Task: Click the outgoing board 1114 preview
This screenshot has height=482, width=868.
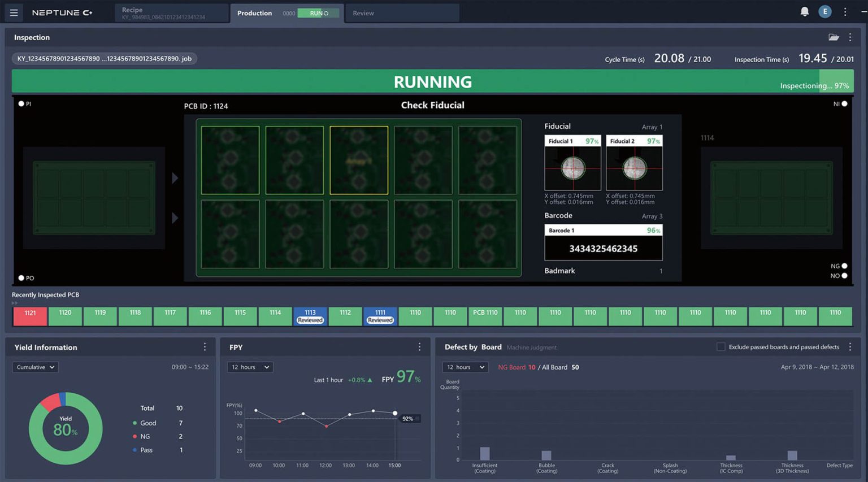Action: pos(771,198)
